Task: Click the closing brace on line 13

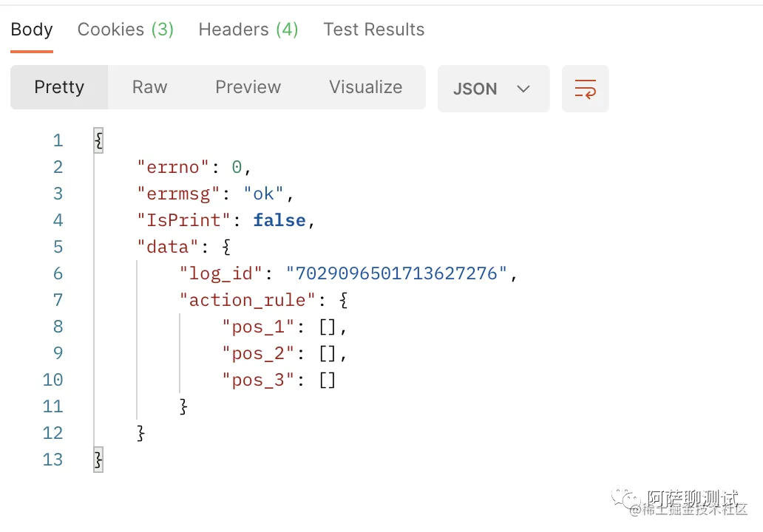Action: point(98,460)
